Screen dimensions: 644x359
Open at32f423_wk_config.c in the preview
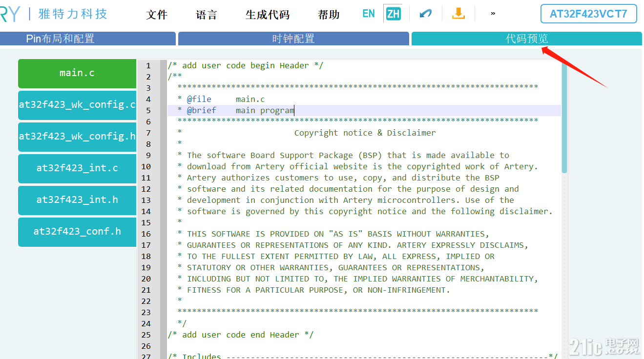pyautogui.click(x=77, y=105)
